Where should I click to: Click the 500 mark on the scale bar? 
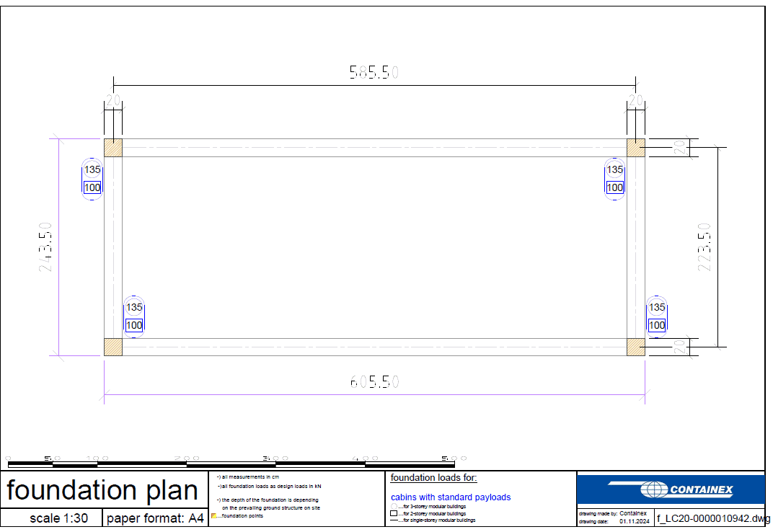coord(454,458)
